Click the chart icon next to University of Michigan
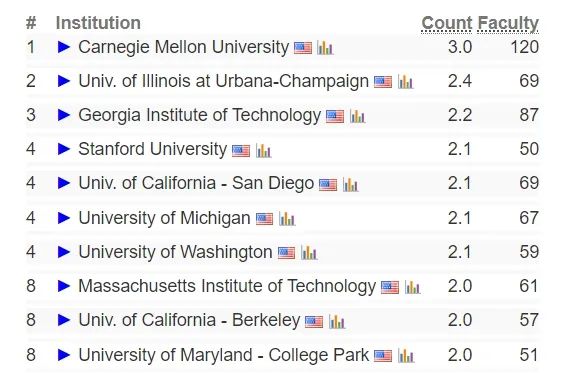Screen dimensions: 576x373 (x=287, y=219)
